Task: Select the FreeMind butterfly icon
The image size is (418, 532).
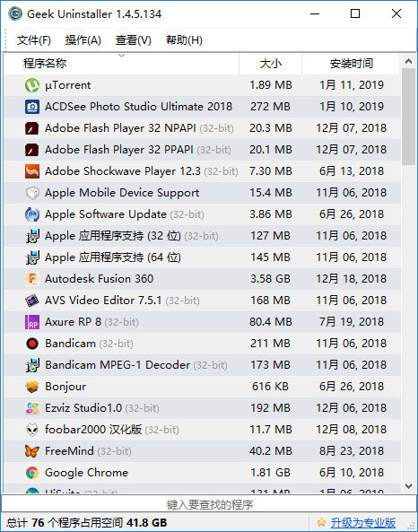Action: 32,451
